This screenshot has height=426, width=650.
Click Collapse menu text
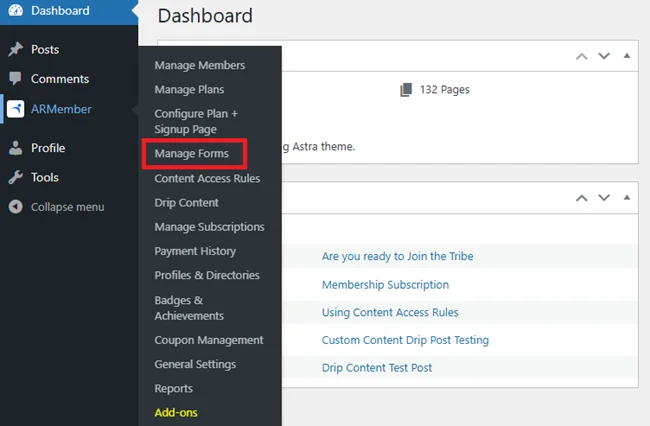(x=68, y=207)
